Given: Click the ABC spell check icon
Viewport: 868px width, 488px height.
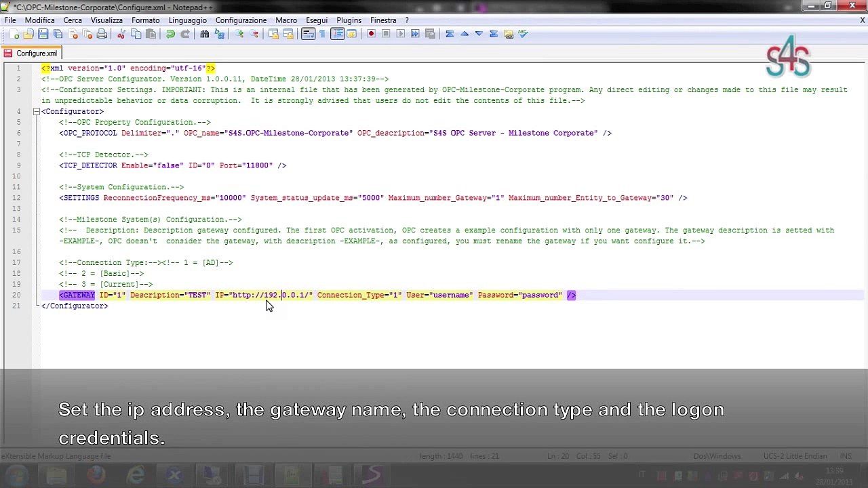Looking at the screenshot, I should click(x=523, y=34).
